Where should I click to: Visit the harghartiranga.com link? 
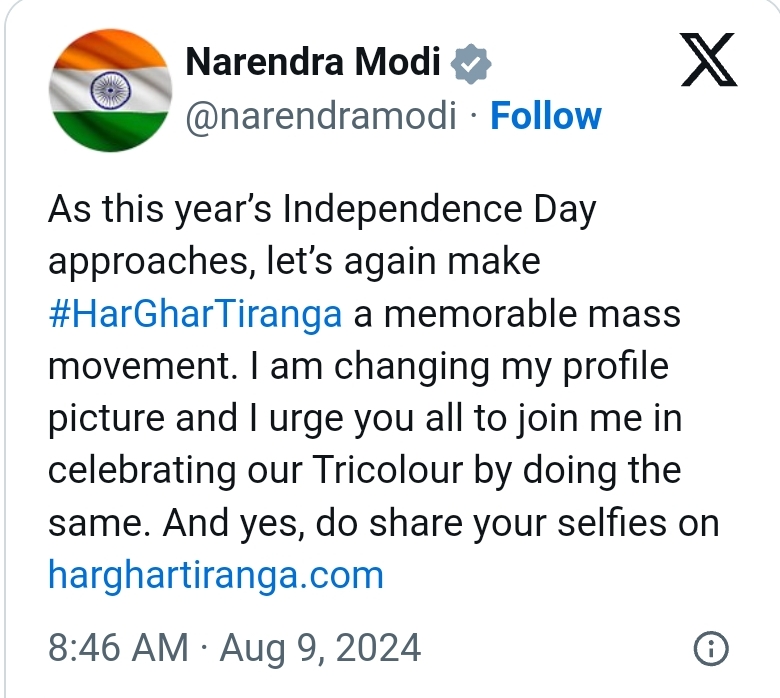216,575
